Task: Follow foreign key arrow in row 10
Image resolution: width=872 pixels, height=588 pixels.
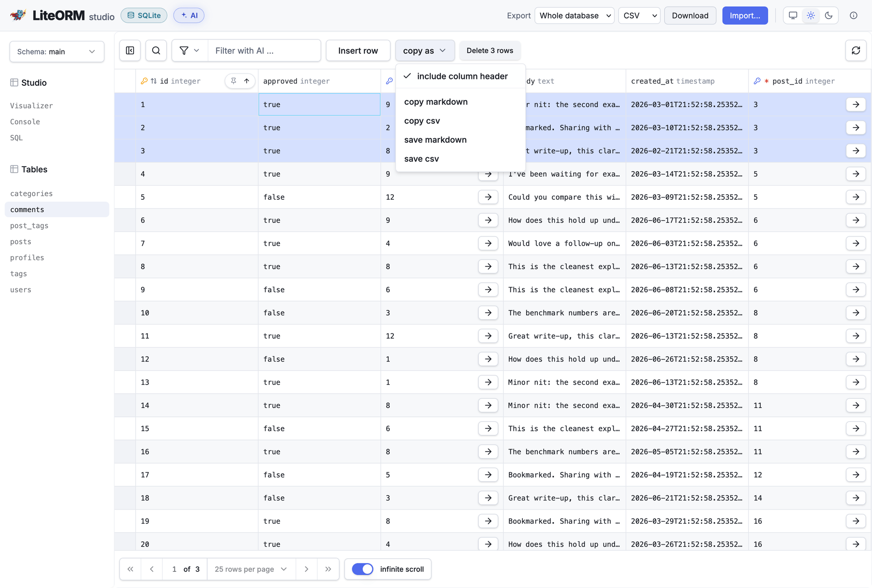Action: pyautogui.click(x=488, y=313)
